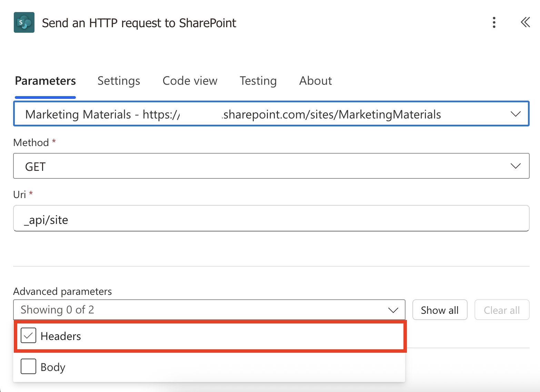Click the Clear all button
The width and height of the screenshot is (540, 392).
(x=502, y=310)
